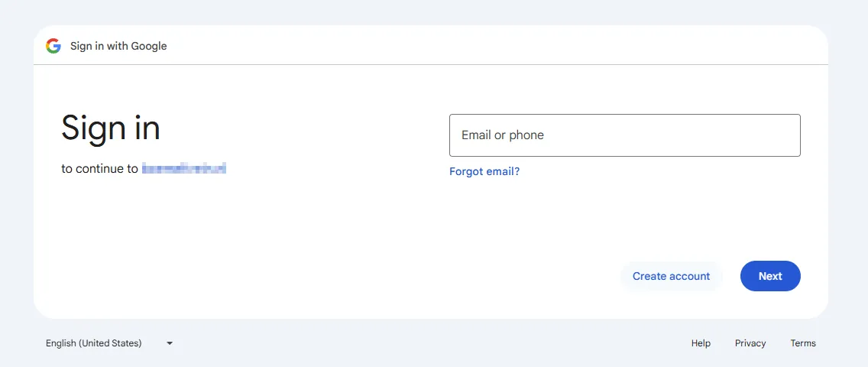Click the blue Next button

pos(770,276)
